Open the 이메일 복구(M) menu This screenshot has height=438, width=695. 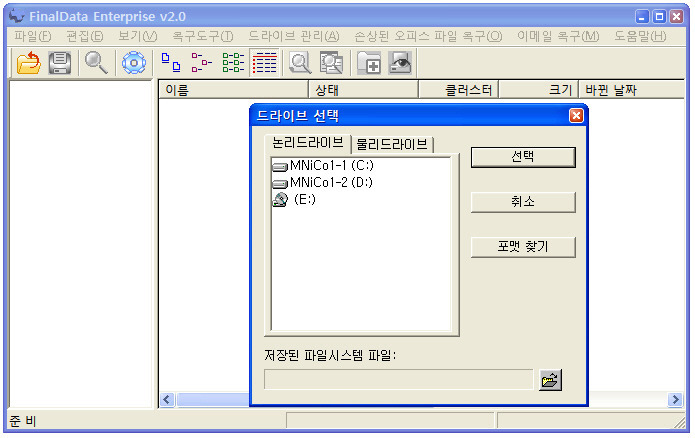click(x=558, y=36)
